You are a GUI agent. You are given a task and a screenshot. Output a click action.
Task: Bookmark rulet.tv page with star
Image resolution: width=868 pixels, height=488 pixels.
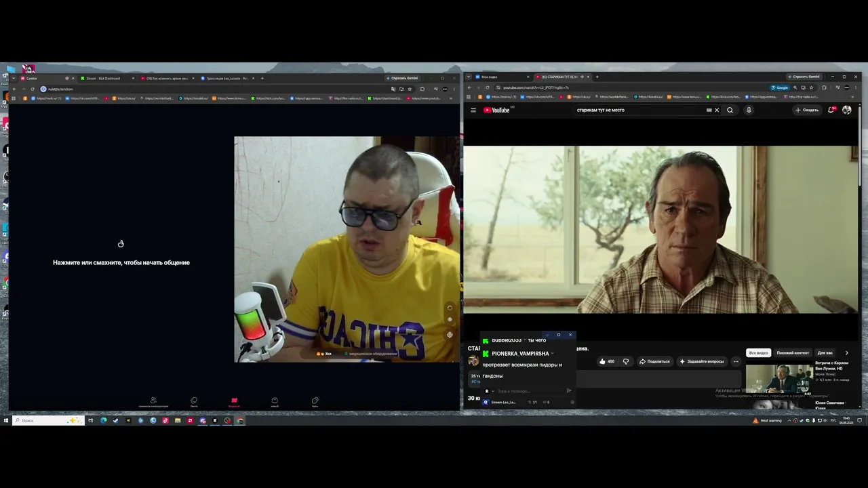[410, 89]
